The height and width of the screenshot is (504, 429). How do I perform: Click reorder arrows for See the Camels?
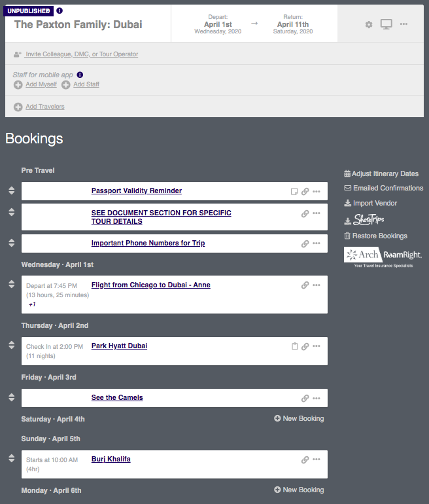coord(12,397)
